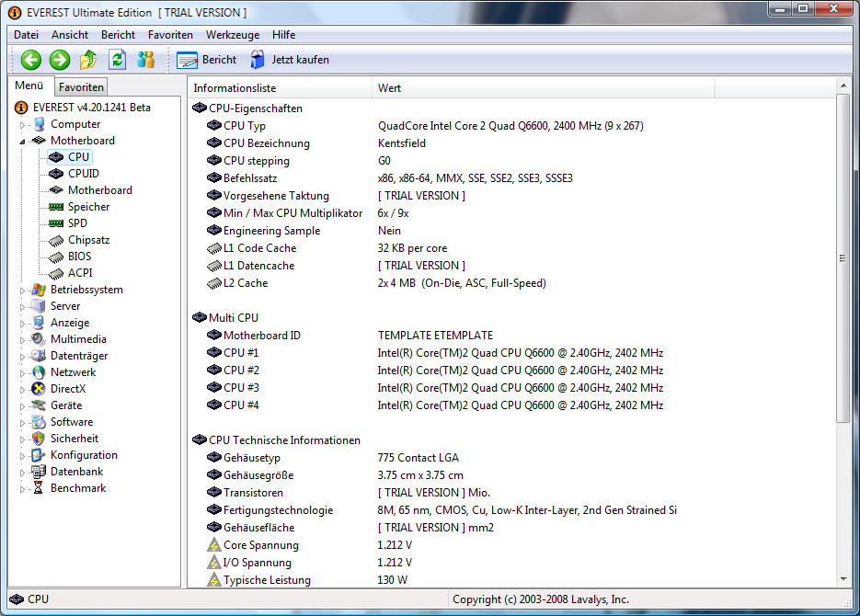Click the Software icon in the tree

(x=39, y=422)
